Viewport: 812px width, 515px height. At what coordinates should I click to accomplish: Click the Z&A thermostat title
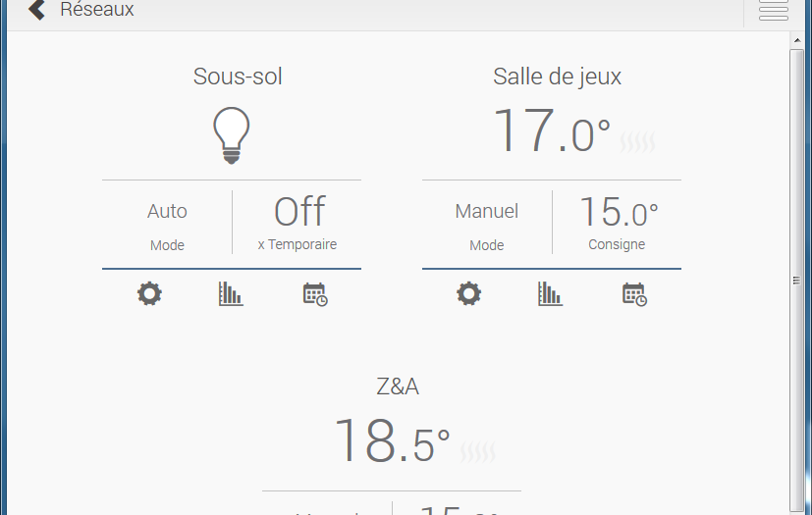[398, 386]
